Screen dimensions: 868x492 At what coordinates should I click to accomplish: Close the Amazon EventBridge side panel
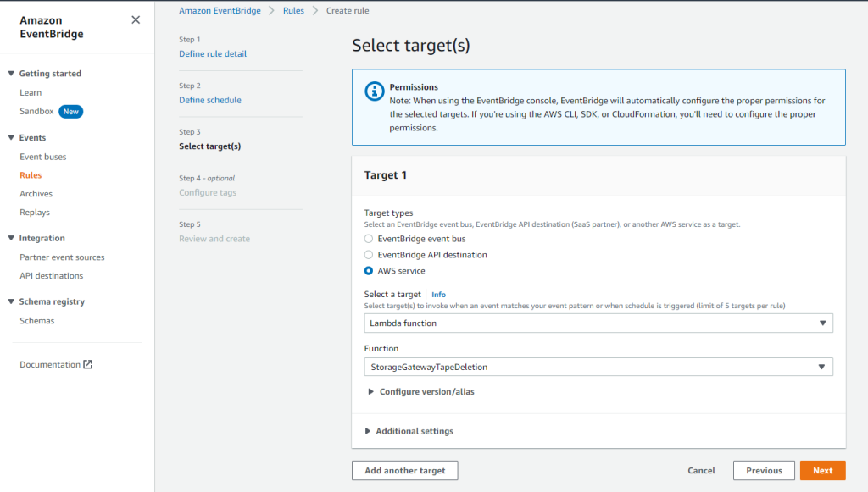pos(136,20)
